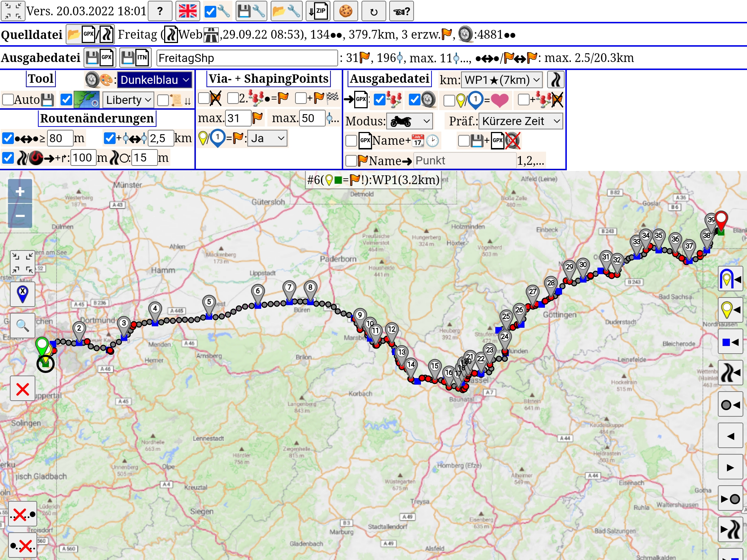This screenshot has width=747, height=560.
Task: Click the curvy road previous button
Action: 731,373
